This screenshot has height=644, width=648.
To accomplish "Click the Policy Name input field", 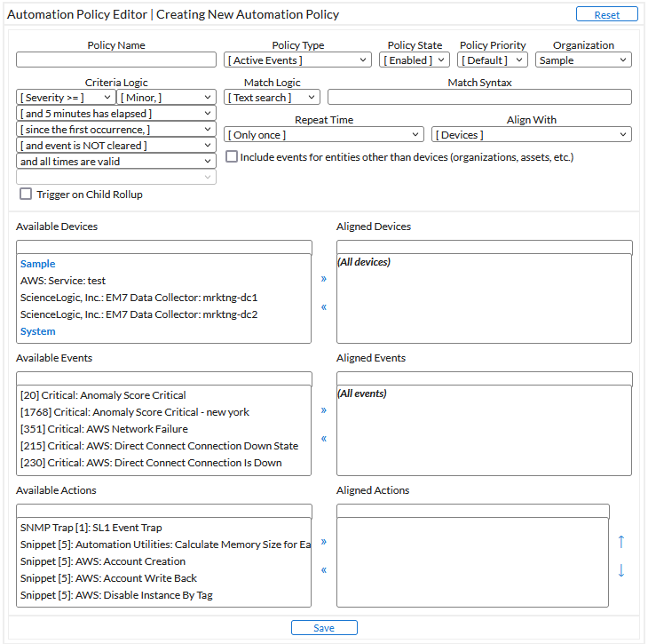I will 116,60.
